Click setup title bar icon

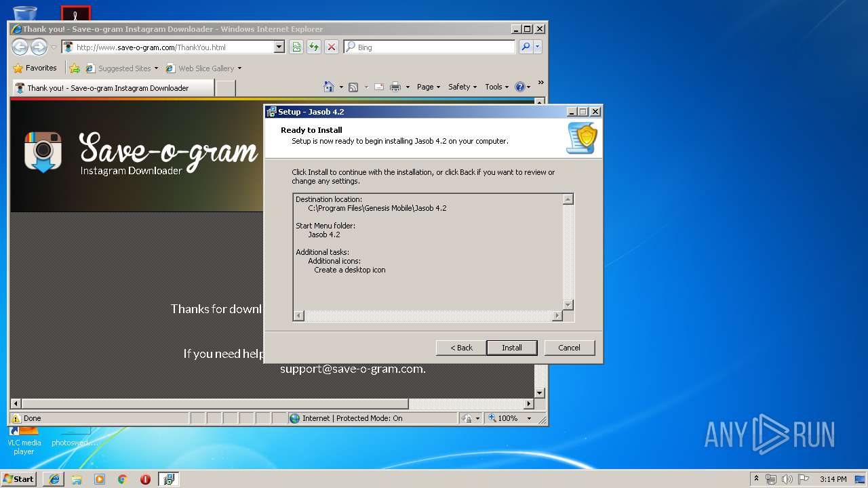[272, 112]
